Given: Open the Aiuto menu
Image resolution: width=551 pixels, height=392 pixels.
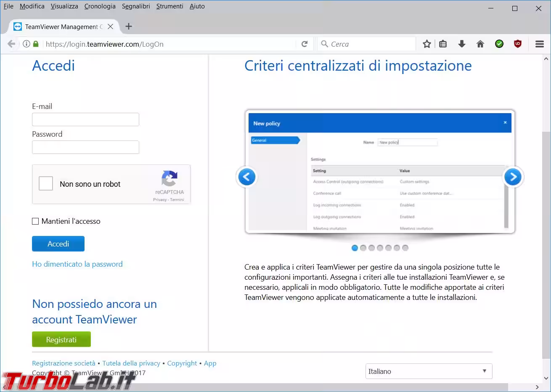Looking at the screenshot, I should pyautogui.click(x=197, y=6).
